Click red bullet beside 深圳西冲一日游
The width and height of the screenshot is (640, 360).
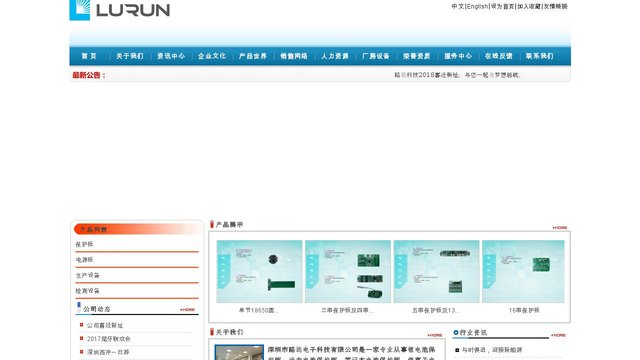[82, 351]
